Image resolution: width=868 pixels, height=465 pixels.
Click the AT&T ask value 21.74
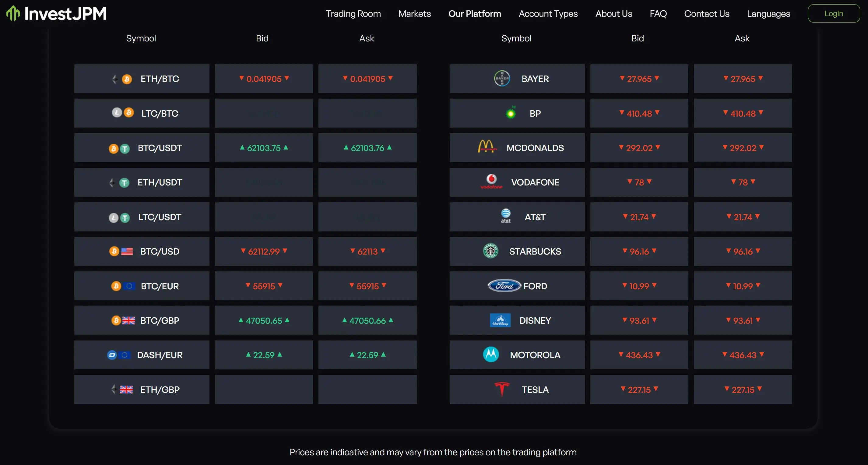743,217
